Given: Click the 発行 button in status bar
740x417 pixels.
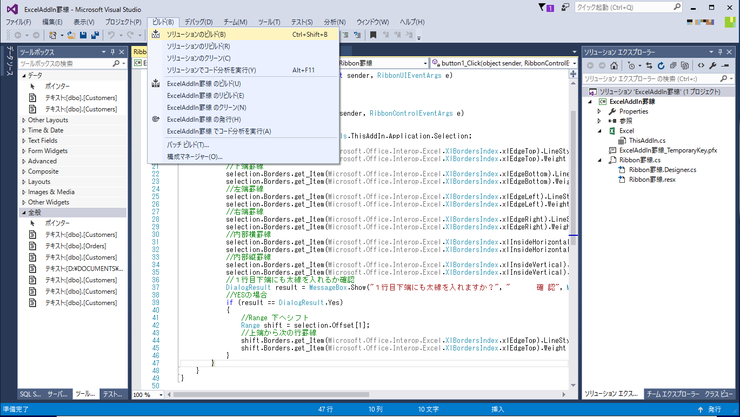Looking at the screenshot, I should pos(710,409).
